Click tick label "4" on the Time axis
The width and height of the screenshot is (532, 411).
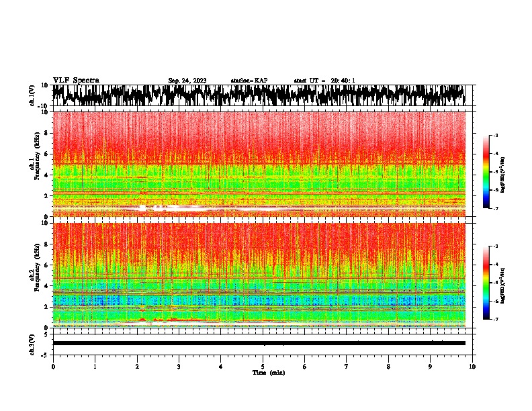tap(221, 367)
